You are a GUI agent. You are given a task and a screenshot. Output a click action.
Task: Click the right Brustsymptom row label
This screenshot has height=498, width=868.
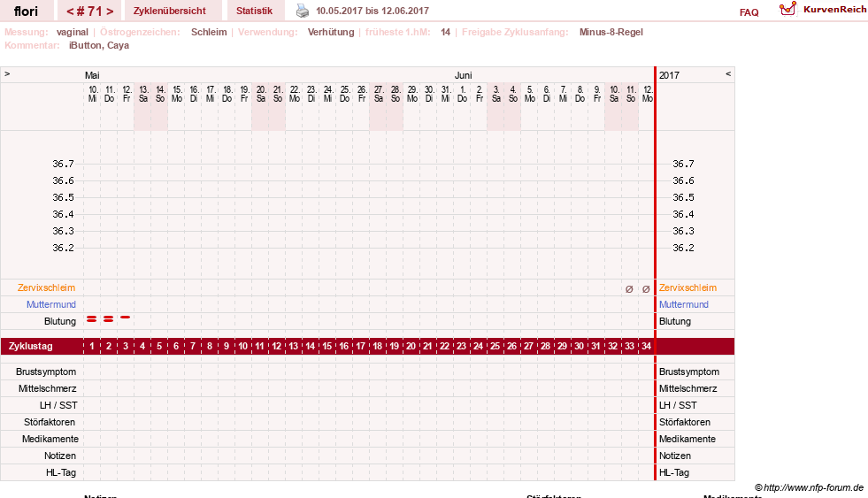click(689, 372)
